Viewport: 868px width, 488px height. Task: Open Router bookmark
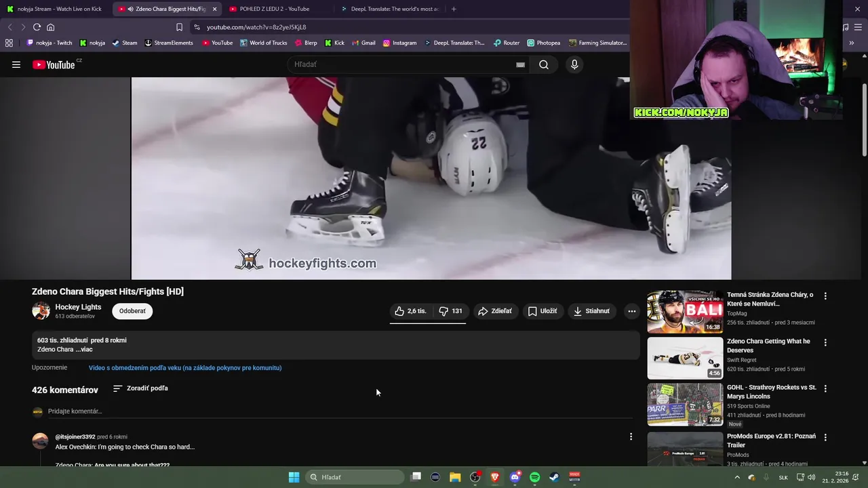coord(507,43)
